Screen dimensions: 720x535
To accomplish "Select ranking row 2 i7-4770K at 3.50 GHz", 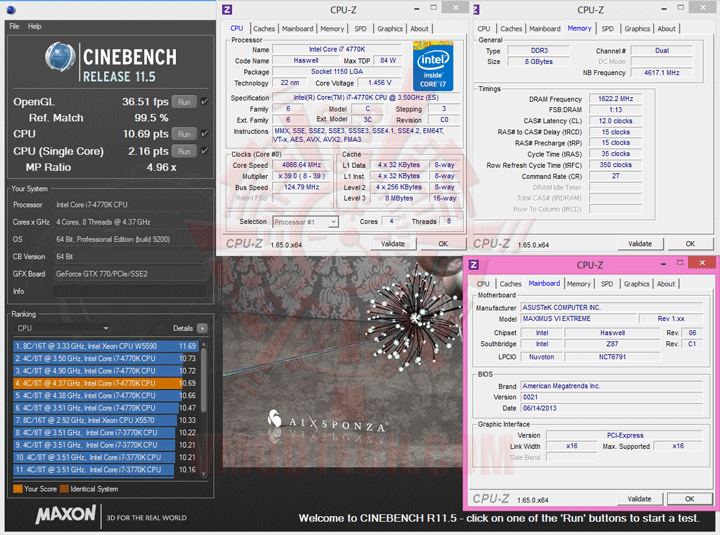I will (x=106, y=358).
